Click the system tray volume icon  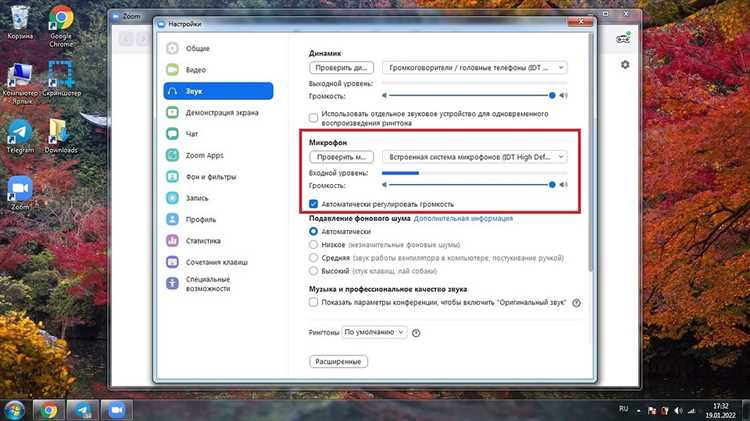(x=678, y=410)
